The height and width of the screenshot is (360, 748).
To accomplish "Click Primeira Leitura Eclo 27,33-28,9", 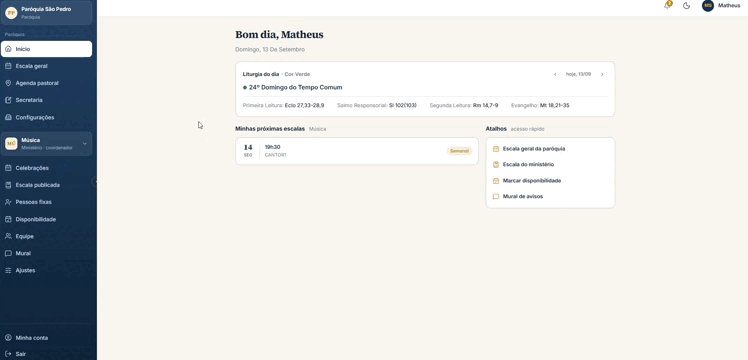I will click(x=283, y=105).
